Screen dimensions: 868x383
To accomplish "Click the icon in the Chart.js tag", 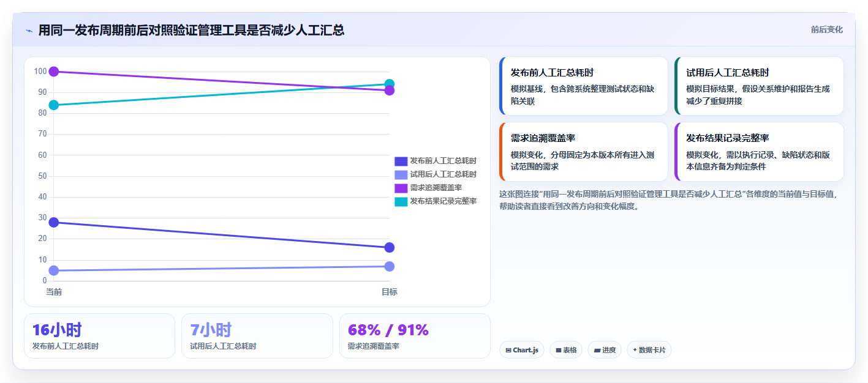I will click(x=508, y=351).
